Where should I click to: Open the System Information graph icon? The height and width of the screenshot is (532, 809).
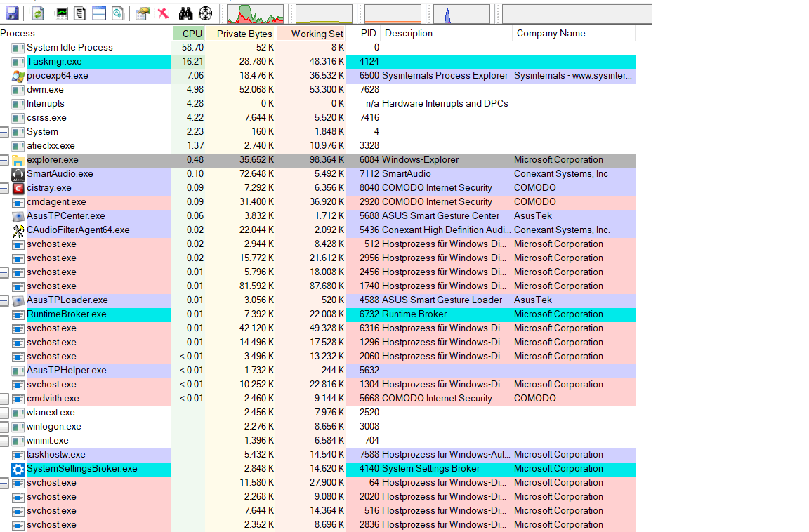pos(62,13)
